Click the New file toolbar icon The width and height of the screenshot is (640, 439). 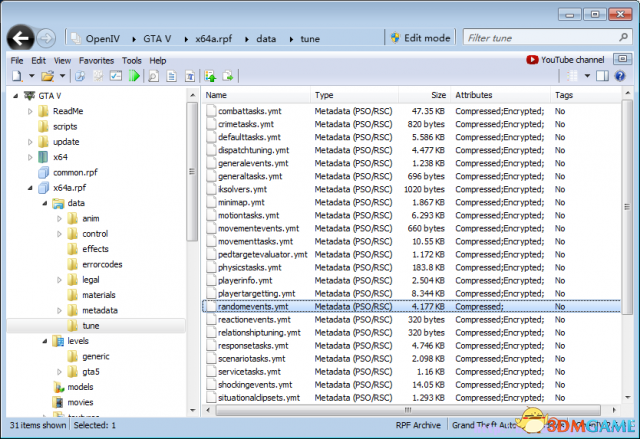[x=17, y=76]
